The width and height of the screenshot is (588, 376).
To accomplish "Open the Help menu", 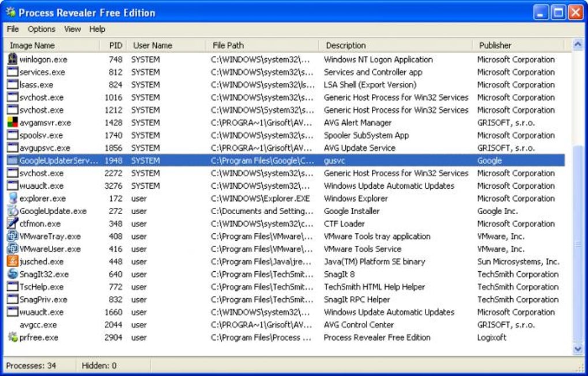I will (97, 29).
